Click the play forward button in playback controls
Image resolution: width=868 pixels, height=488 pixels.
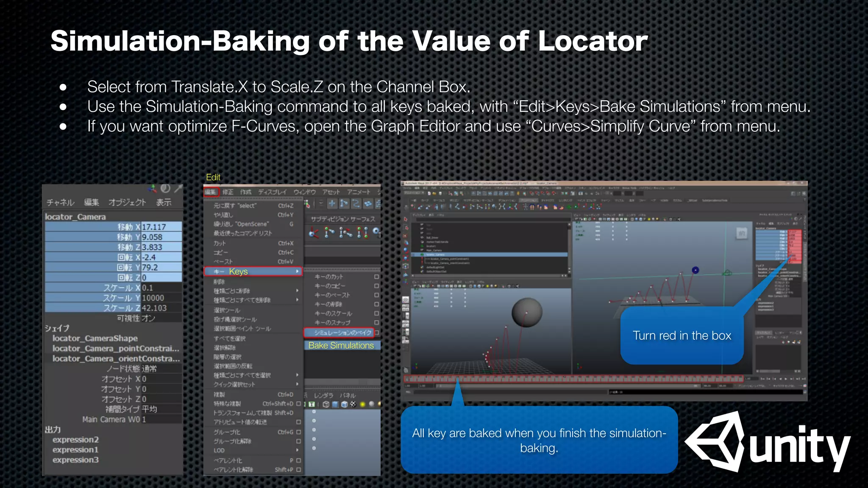pyautogui.click(x=785, y=379)
